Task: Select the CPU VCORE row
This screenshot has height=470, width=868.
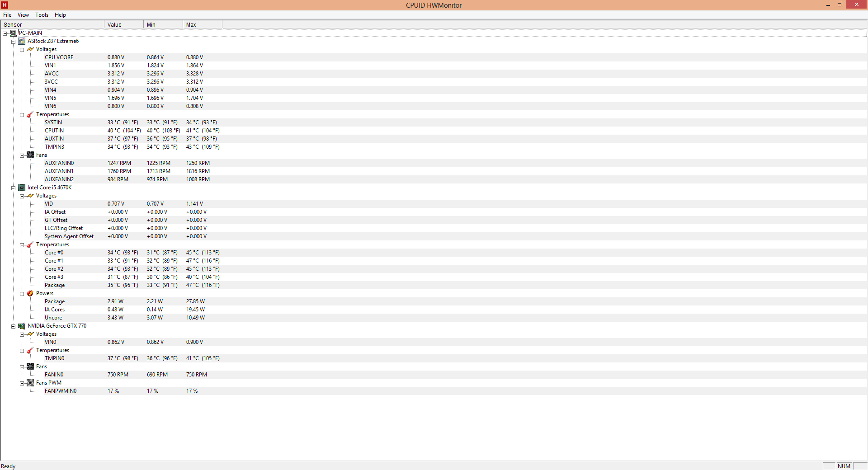Action: [456, 57]
